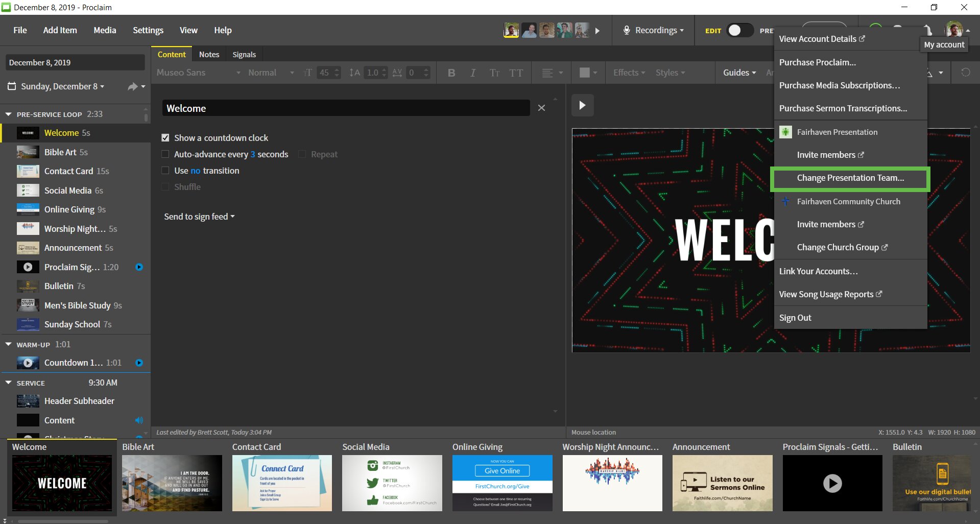The height and width of the screenshot is (524, 980).
Task: Click the microphone Recordings icon
Action: coord(626,31)
